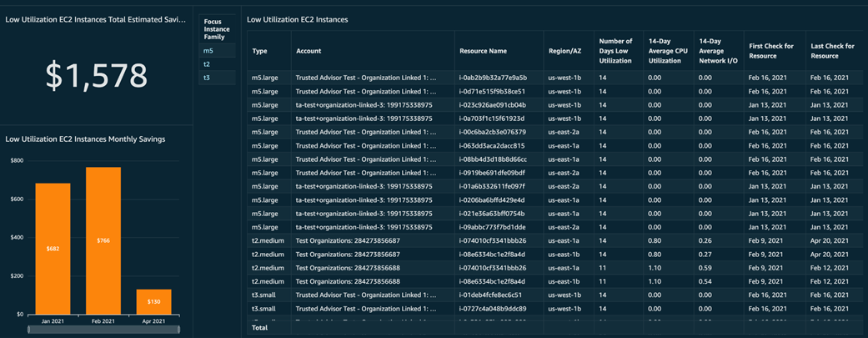Click the horizontal scrollbar below the savings chart
The width and height of the screenshot is (868, 338).
[103, 330]
